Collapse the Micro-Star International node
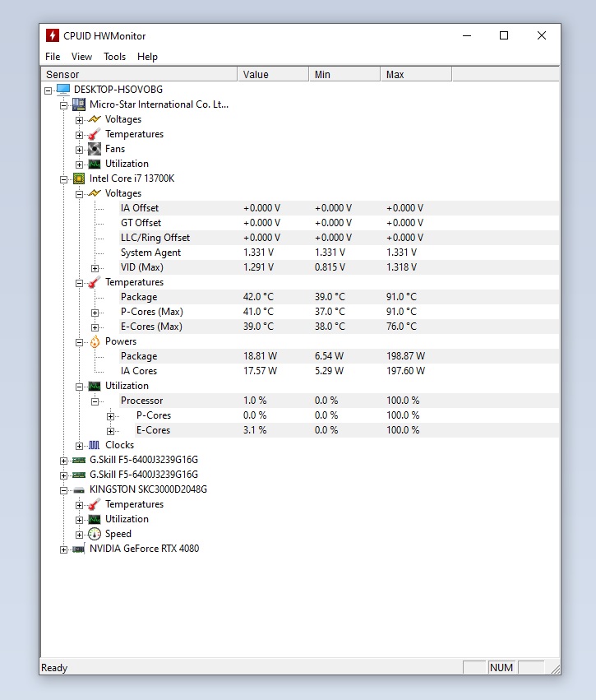 [x=64, y=105]
